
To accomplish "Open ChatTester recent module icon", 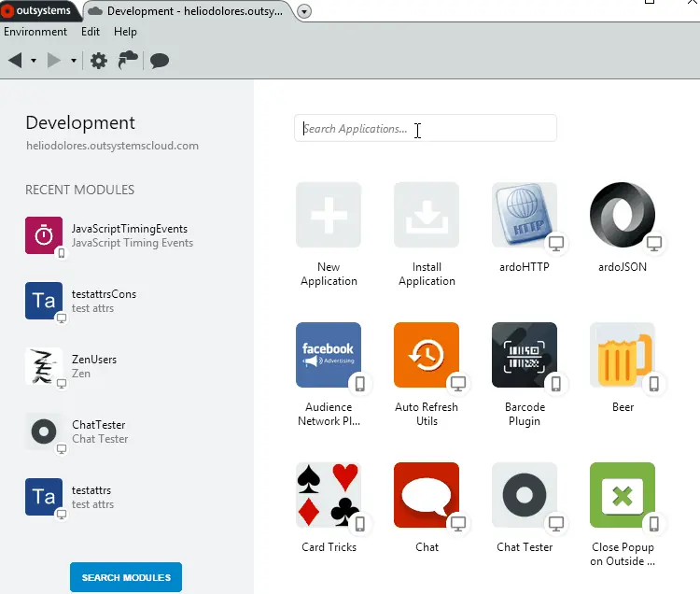I will click(x=44, y=431).
